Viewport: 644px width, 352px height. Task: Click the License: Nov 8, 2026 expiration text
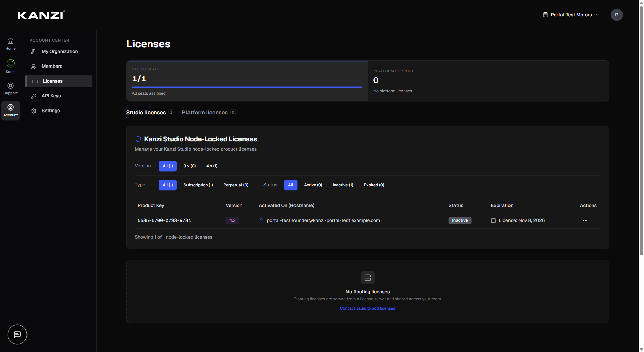click(x=522, y=220)
